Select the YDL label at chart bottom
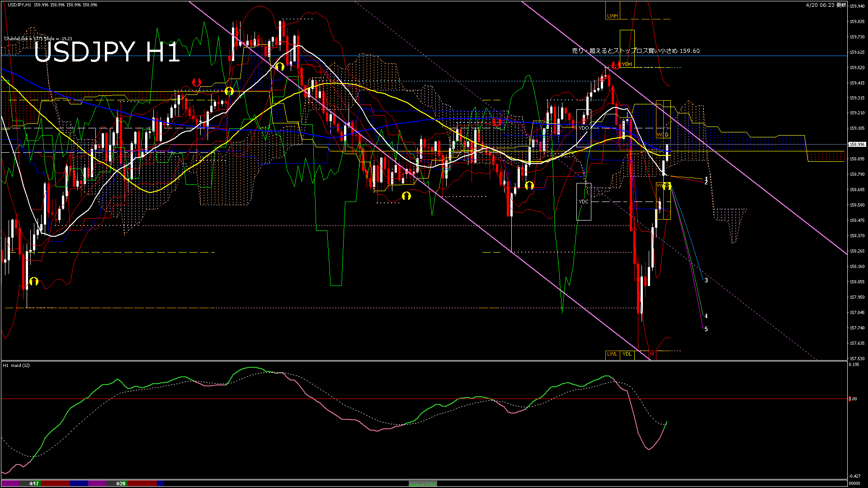Viewport: 868px width, 488px height. (627, 354)
